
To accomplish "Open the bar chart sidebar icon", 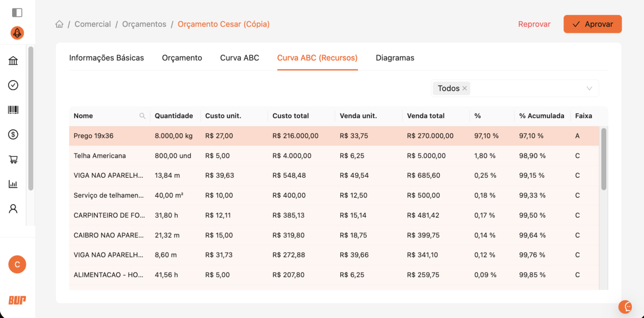I will click(x=13, y=184).
